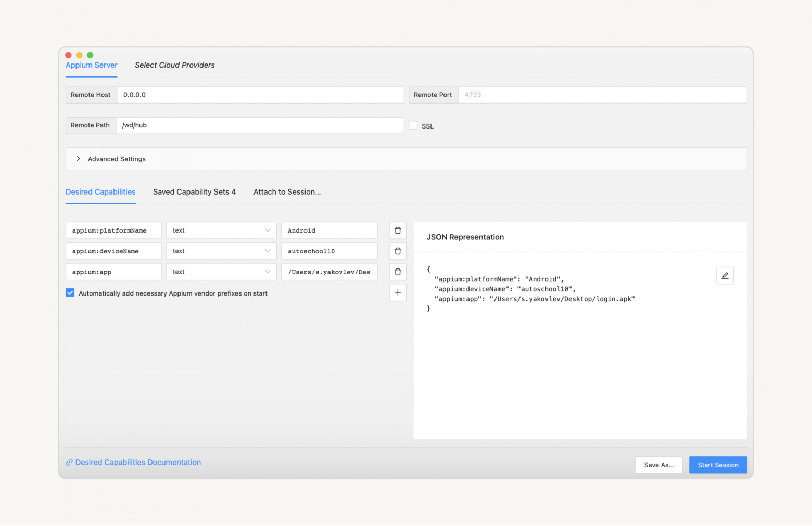
Task: Open Saved Capability Sets tab
Action: 194,192
